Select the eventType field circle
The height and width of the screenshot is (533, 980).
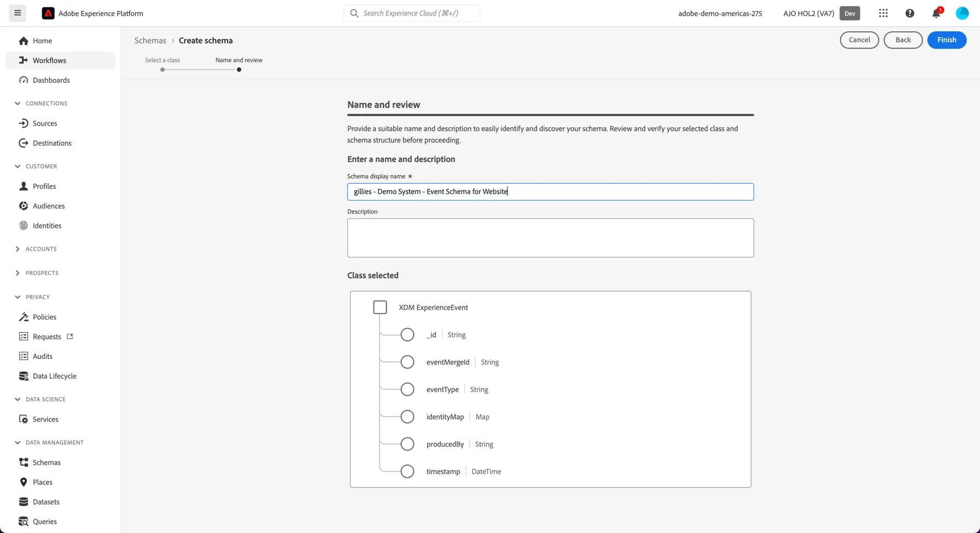[407, 389]
